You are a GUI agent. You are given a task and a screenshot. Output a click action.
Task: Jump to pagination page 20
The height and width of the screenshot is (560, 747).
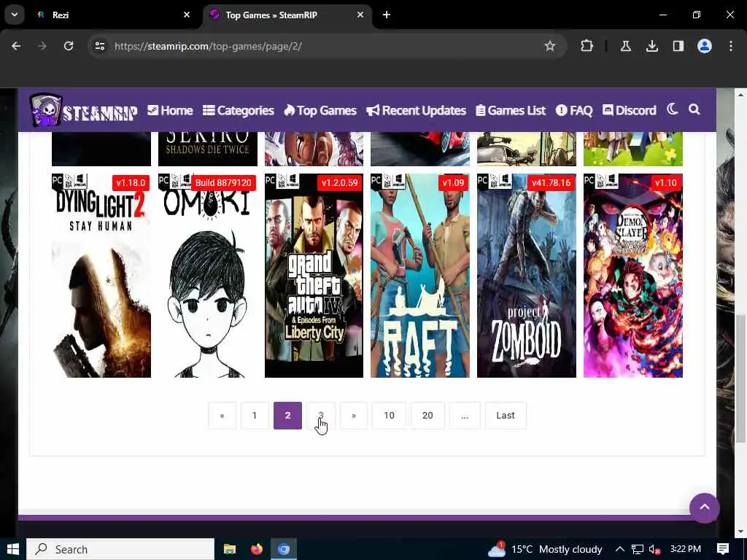click(427, 415)
